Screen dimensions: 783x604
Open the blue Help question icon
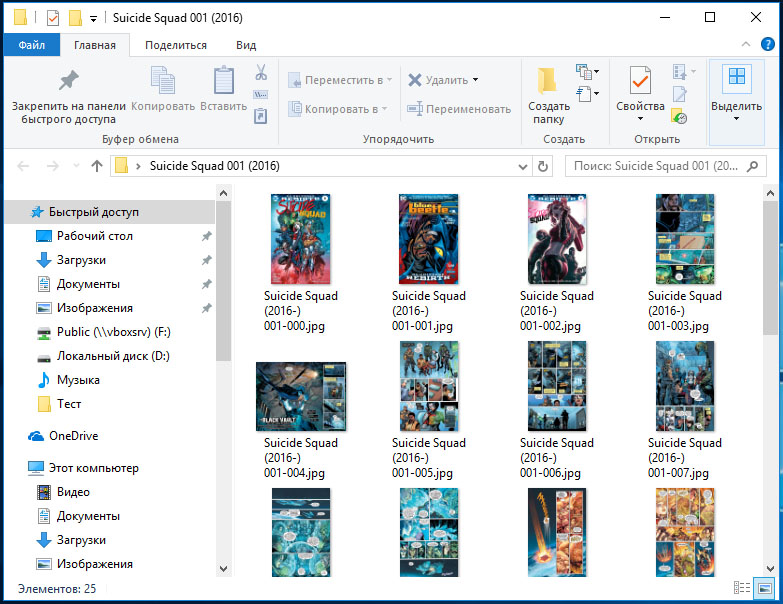tap(768, 44)
